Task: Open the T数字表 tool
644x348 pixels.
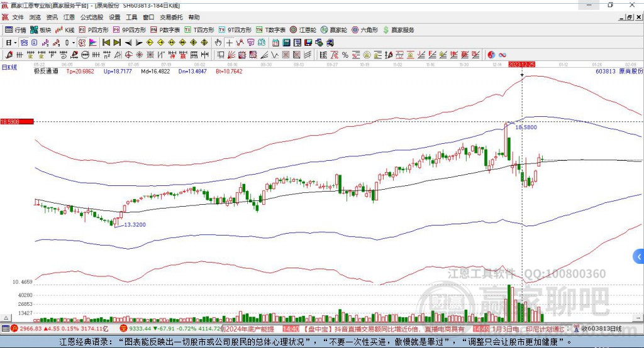Action: click(x=270, y=30)
